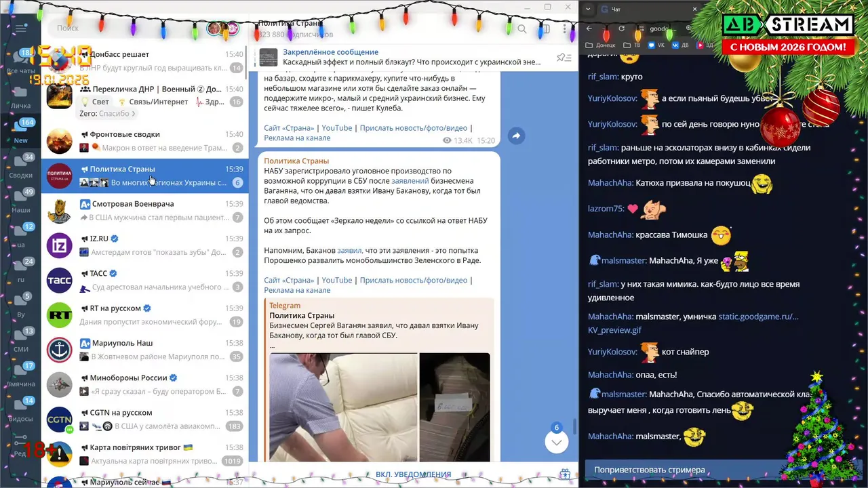Open the ДВ bookmark
The height and width of the screenshot is (488, 868).
point(681,45)
